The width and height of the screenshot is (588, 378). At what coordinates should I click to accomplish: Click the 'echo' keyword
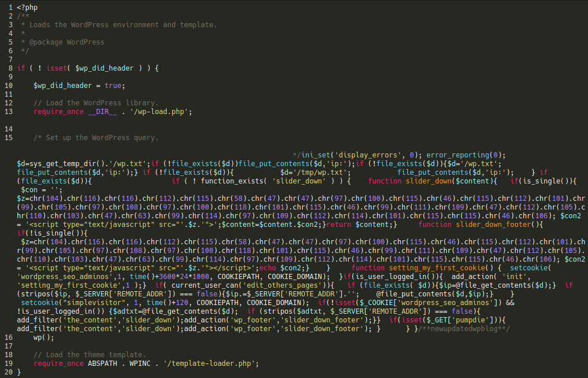(x=268, y=268)
